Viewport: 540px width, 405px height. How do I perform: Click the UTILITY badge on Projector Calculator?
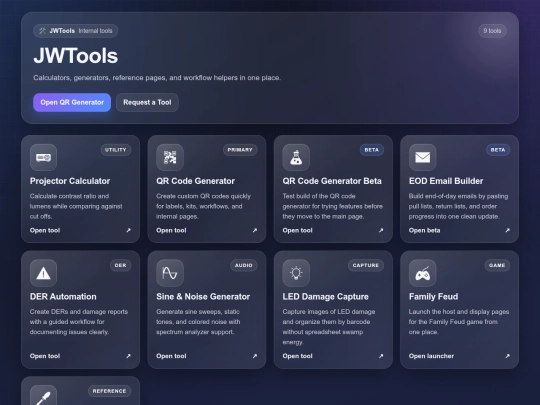tap(116, 150)
